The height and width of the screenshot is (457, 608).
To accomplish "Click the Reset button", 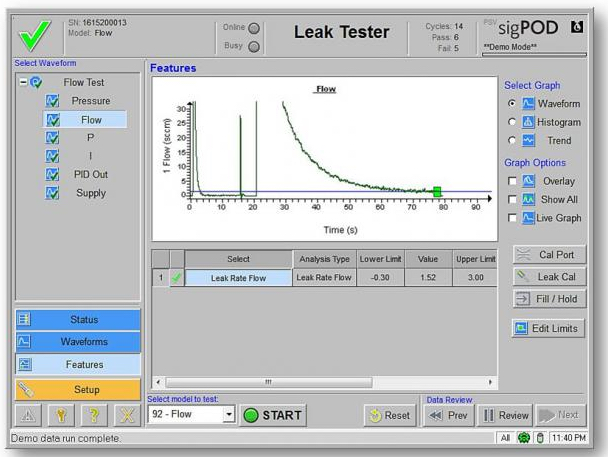I will [x=390, y=416].
